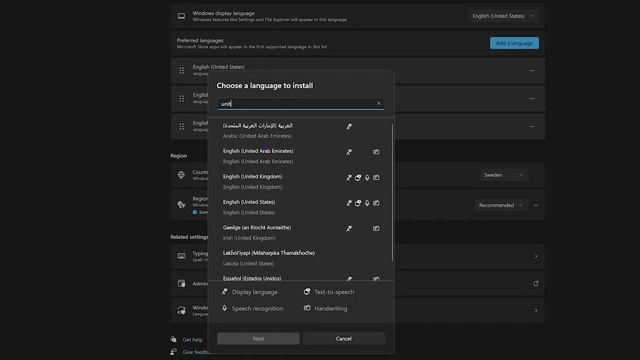
Task: Select Irish (United Kingdom) language
Action: pyautogui.click(x=300, y=233)
